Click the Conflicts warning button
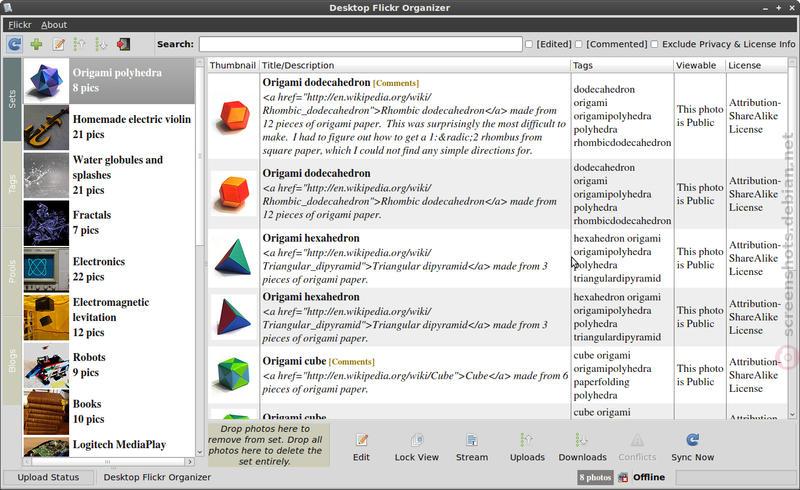The height and width of the screenshot is (490, 800). 637,447
